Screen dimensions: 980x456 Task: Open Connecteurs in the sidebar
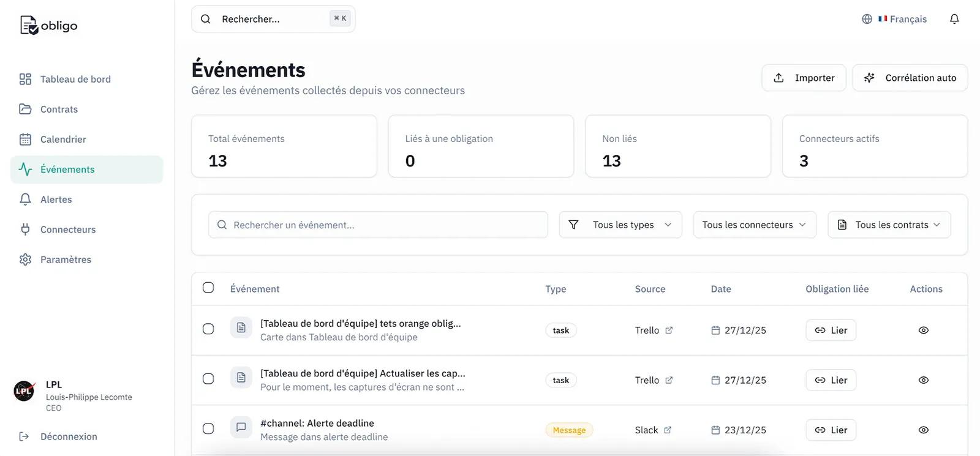67,230
